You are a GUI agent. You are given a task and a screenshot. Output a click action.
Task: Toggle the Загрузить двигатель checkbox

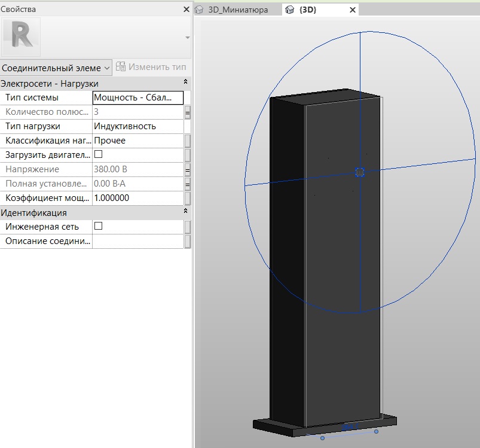click(98, 154)
